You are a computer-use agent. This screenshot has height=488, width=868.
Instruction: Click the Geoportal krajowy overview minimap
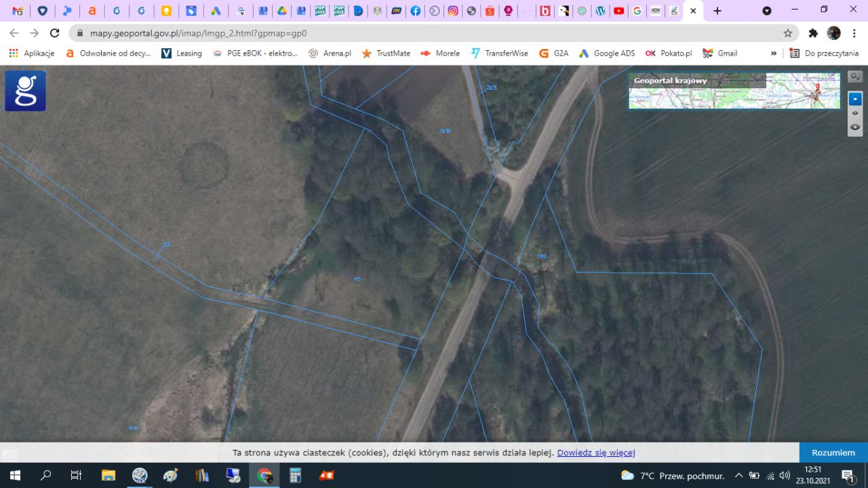tap(734, 91)
